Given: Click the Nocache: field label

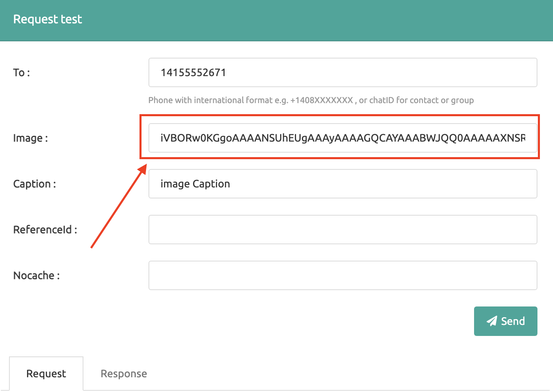Looking at the screenshot, I should (36, 275).
